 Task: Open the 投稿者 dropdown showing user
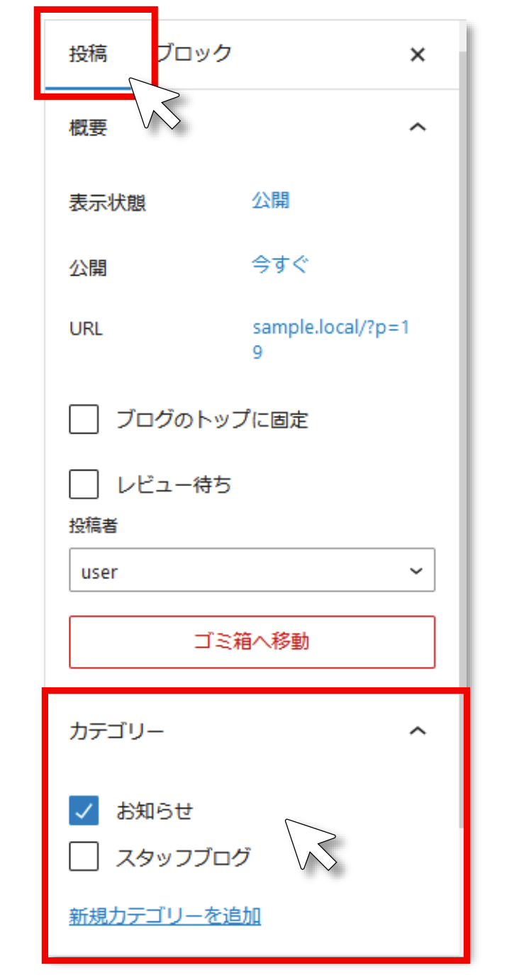(252, 572)
